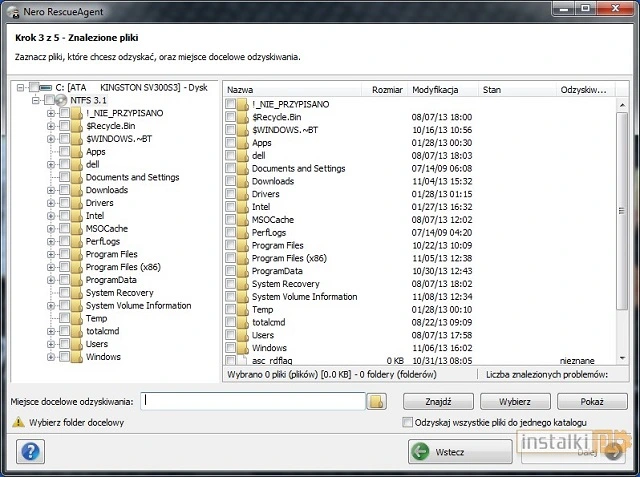Expand the Windows folder in the tree
Viewport: 640px width, 477px height.
click(x=51, y=357)
